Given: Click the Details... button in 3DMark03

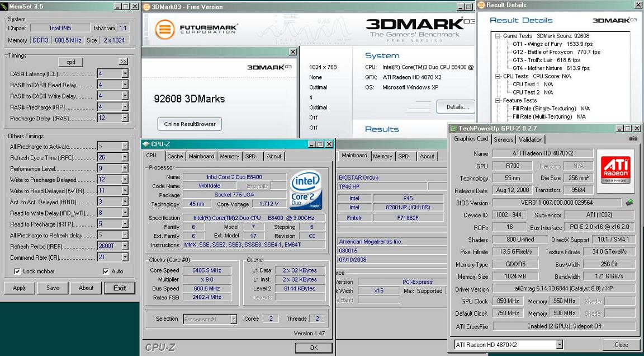Looking at the screenshot, I should coord(457,107).
